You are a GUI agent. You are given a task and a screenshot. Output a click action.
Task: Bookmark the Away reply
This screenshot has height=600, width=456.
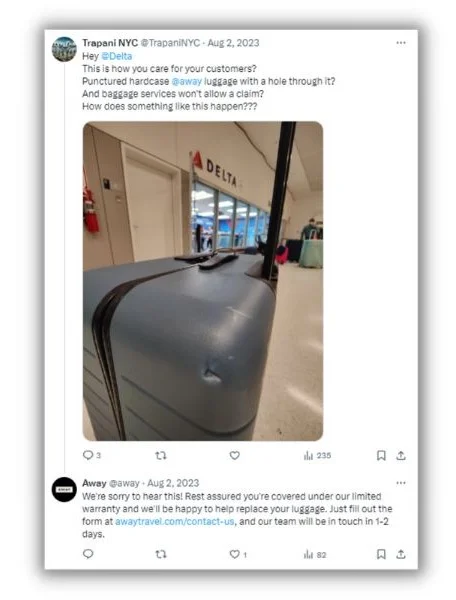(381, 554)
